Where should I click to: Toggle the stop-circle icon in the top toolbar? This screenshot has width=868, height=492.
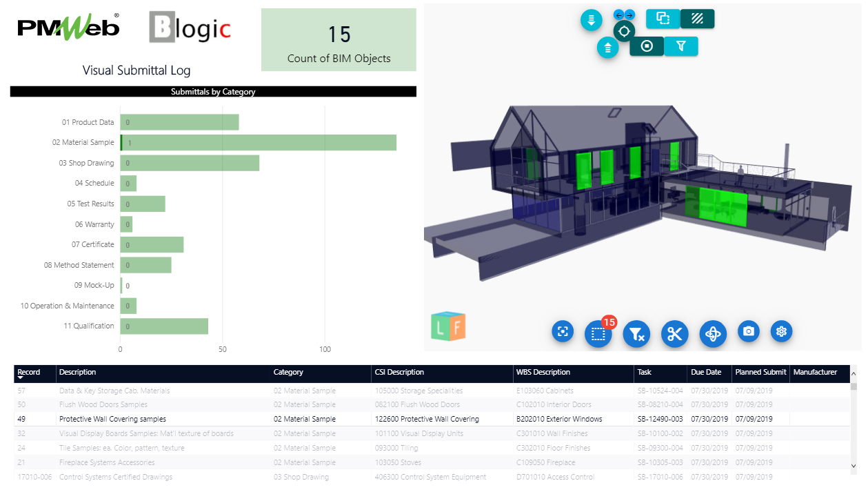(x=646, y=46)
